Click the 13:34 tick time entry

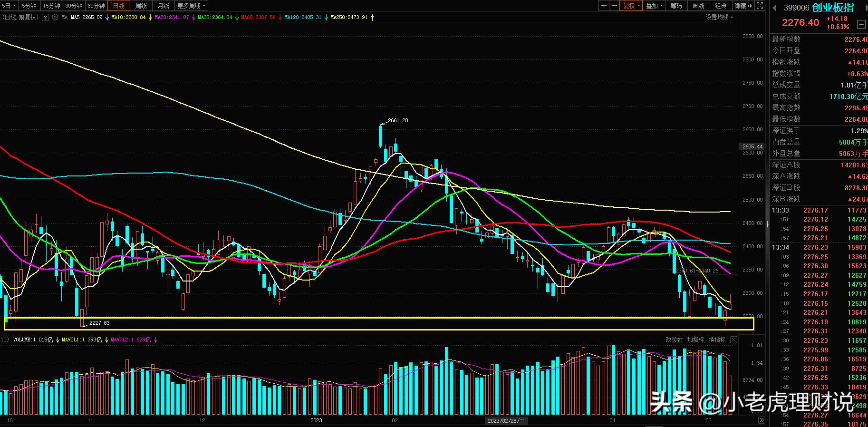coord(781,247)
